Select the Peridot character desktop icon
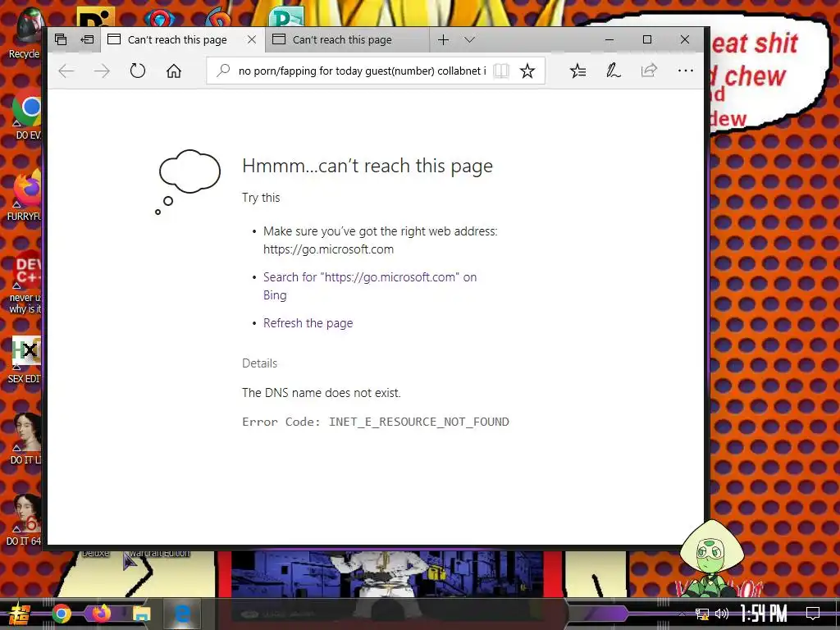 (x=713, y=558)
